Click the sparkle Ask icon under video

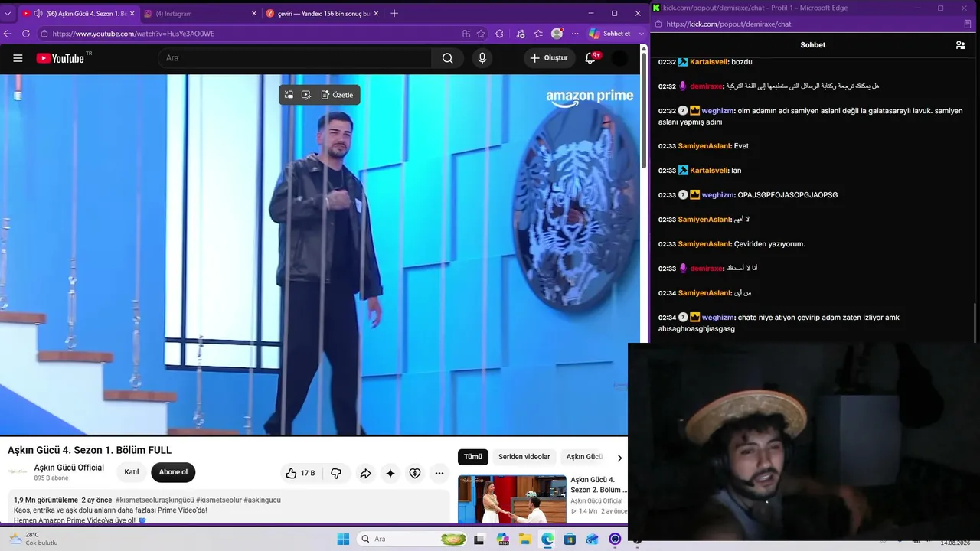click(x=390, y=473)
